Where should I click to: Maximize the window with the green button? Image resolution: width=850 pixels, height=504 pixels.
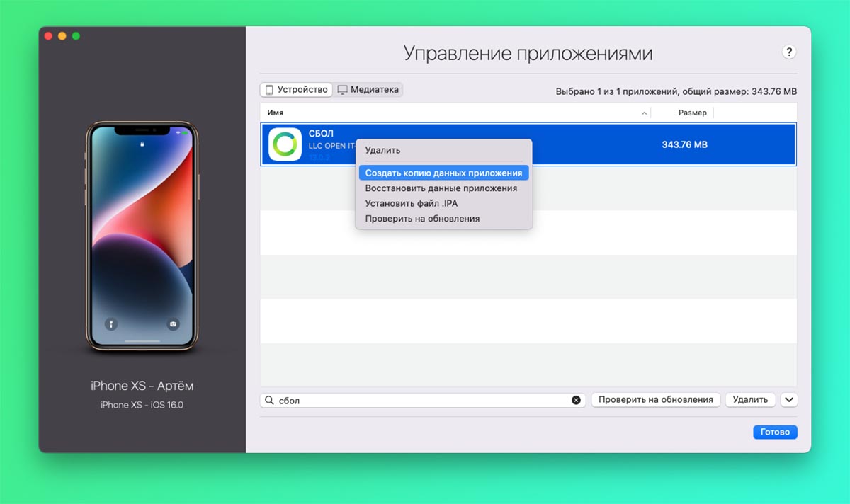[x=76, y=36]
